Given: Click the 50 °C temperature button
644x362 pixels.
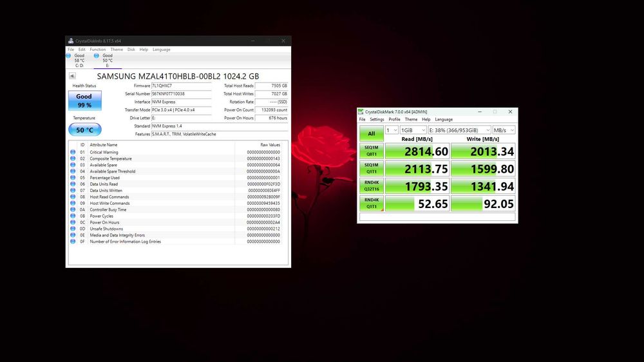Looking at the screenshot, I should click(84, 130).
